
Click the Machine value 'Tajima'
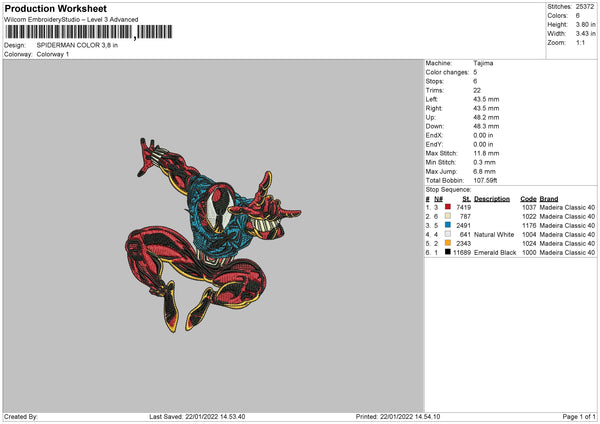point(483,63)
